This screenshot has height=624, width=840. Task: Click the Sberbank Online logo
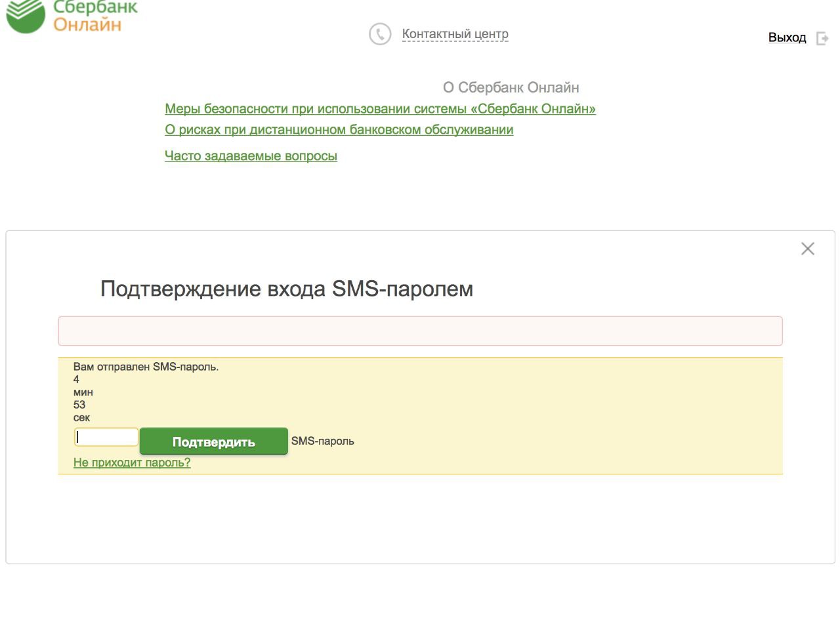point(72,16)
